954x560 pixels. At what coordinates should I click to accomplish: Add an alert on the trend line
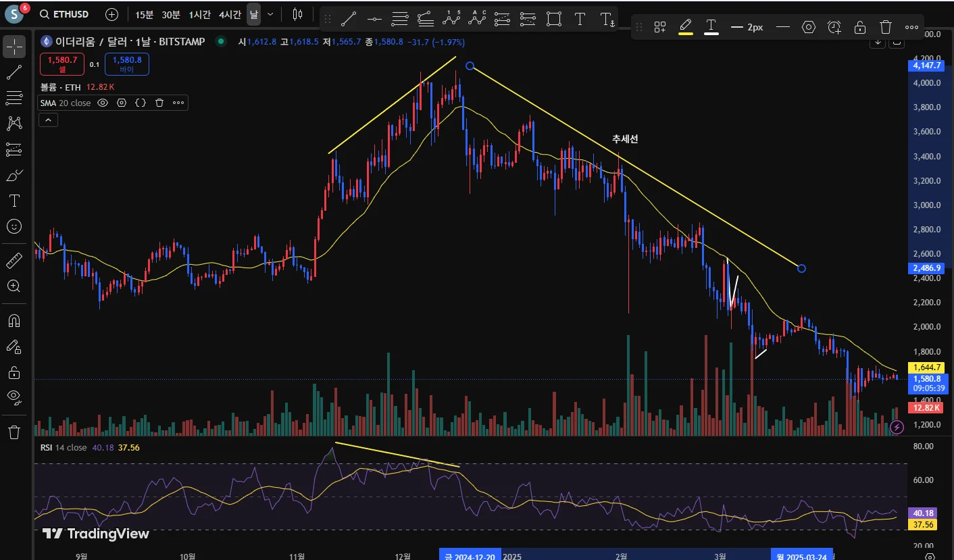pyautogui.click(x=834, y=27)
